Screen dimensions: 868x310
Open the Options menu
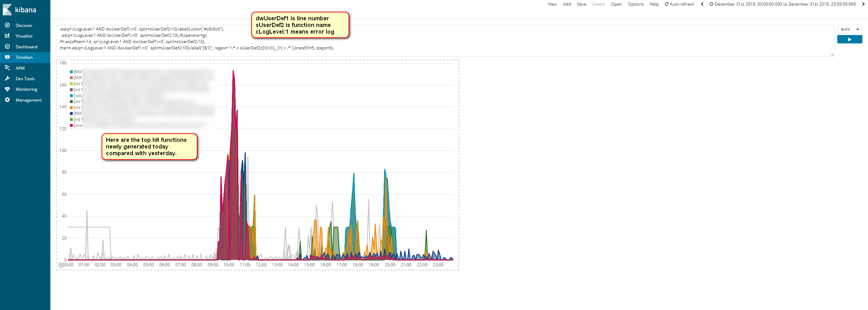pos(635,4)
